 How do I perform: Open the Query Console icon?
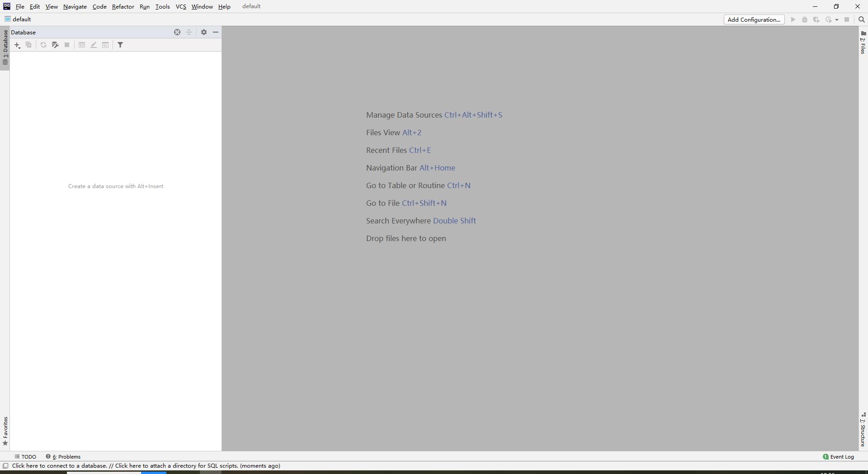pos(105,45)
